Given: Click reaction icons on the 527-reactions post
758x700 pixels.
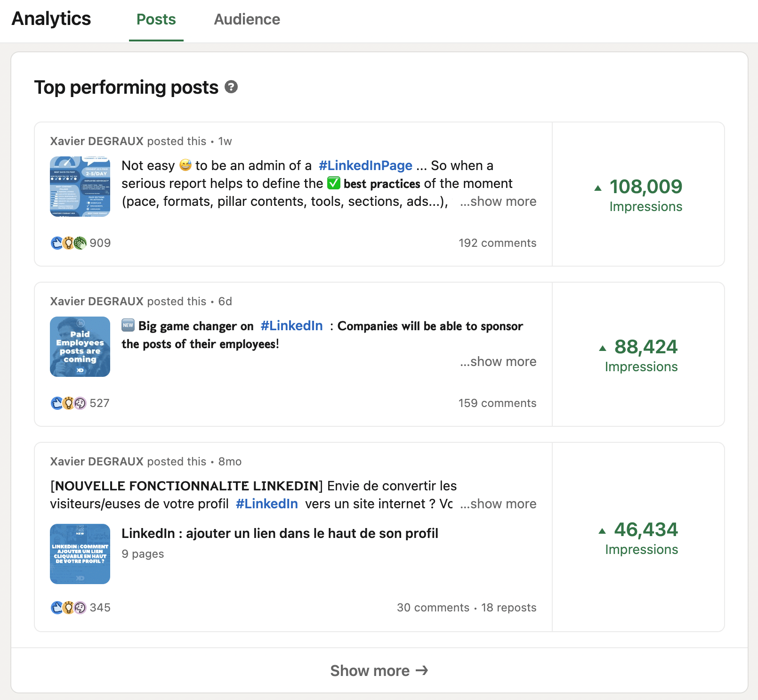Looking at the screenshot, I should click(x=69, y=403).
